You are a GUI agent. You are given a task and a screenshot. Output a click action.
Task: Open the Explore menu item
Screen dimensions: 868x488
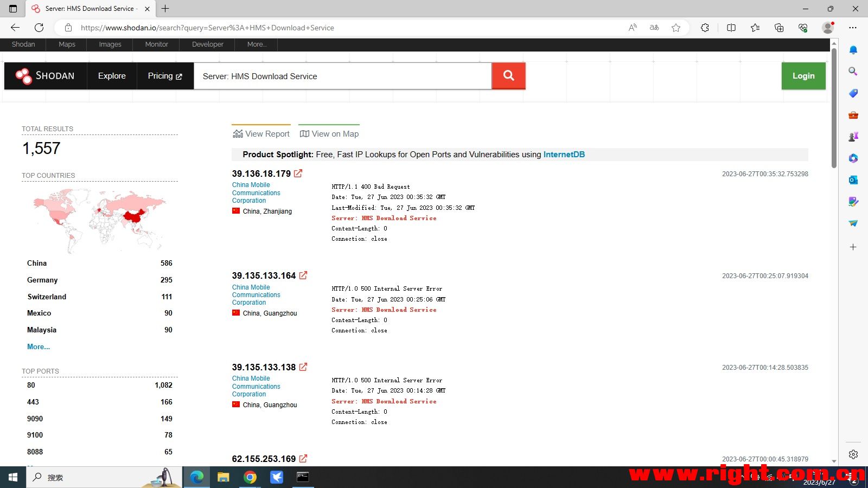(x=112, y=76)
